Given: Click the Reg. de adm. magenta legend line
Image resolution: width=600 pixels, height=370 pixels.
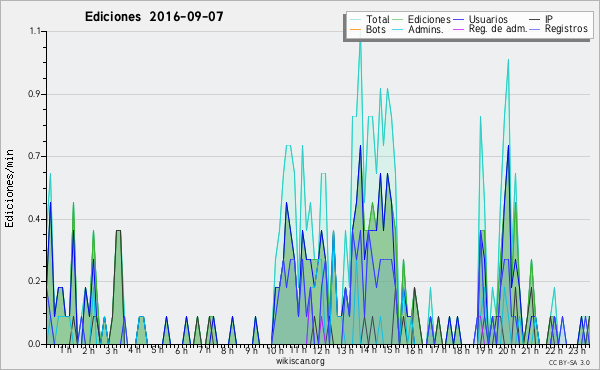Looking at the screenshot, I should (x=458, y=29).
